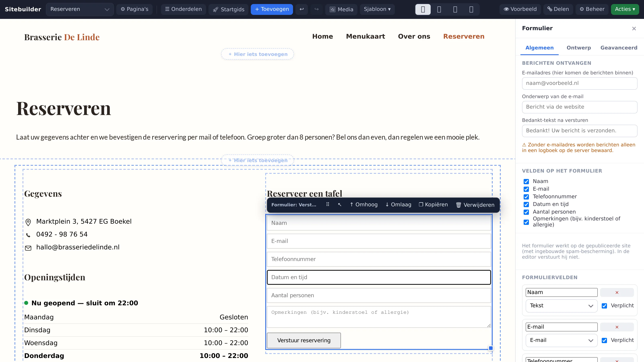Uncheck the E-mail field checkbox

point(526,189)
